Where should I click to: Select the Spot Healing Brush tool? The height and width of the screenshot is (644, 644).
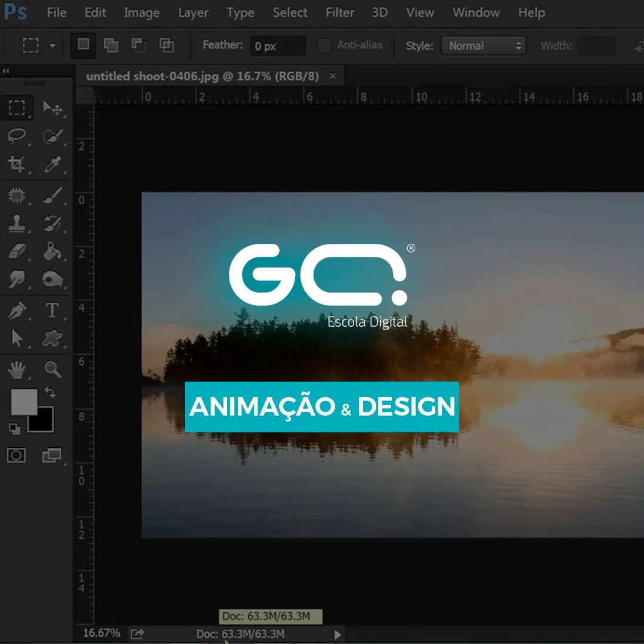click(x=17, y=196)
